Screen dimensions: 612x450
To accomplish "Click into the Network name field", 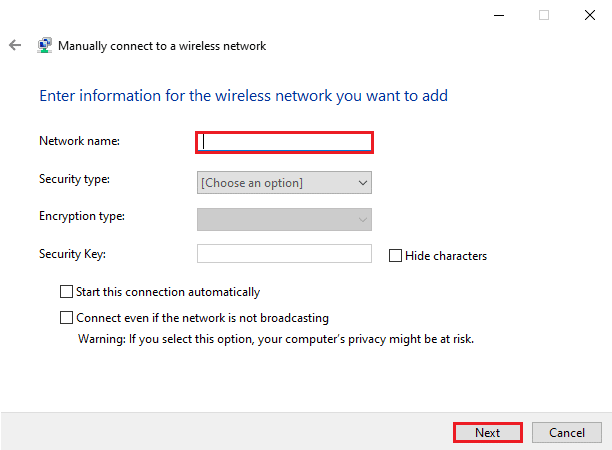I will click(x=284, y=142).
